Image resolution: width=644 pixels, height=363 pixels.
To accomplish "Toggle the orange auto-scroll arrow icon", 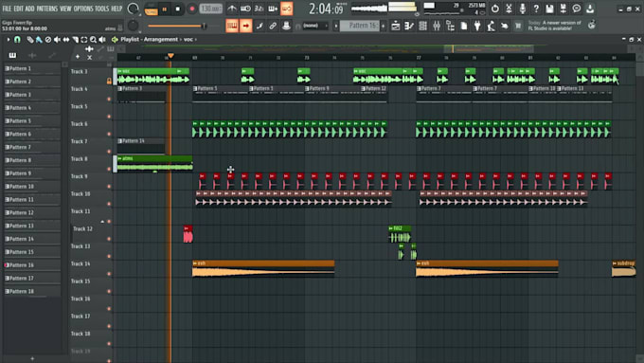I will click(245, 26).
